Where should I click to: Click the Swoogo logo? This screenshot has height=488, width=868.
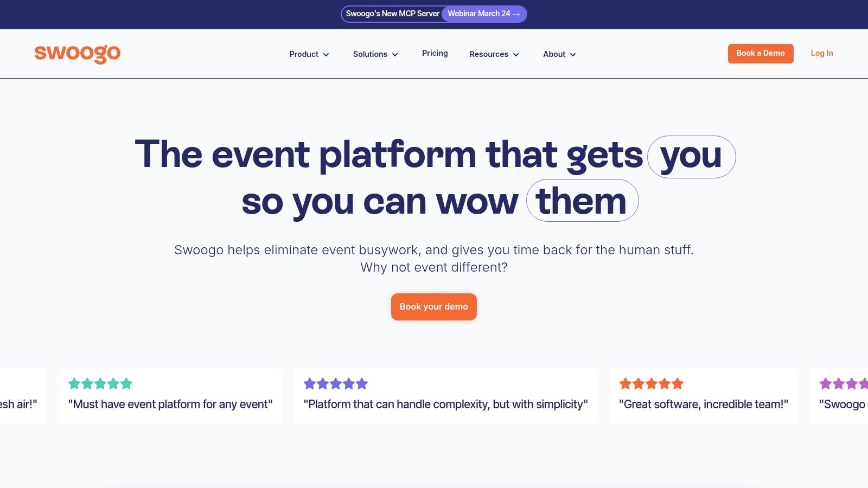[x=78, y=54]
